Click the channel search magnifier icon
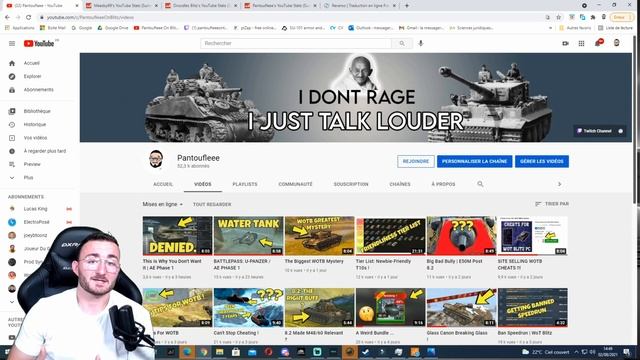Image resolution: width=640 pixels, height=360 pixels. pyautogui.click(x=480, y=184)
